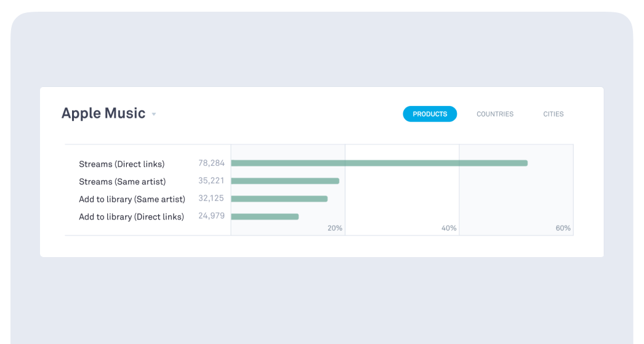
Task: Click the Streams (Direct links) label
Action: tap(122, 164)
